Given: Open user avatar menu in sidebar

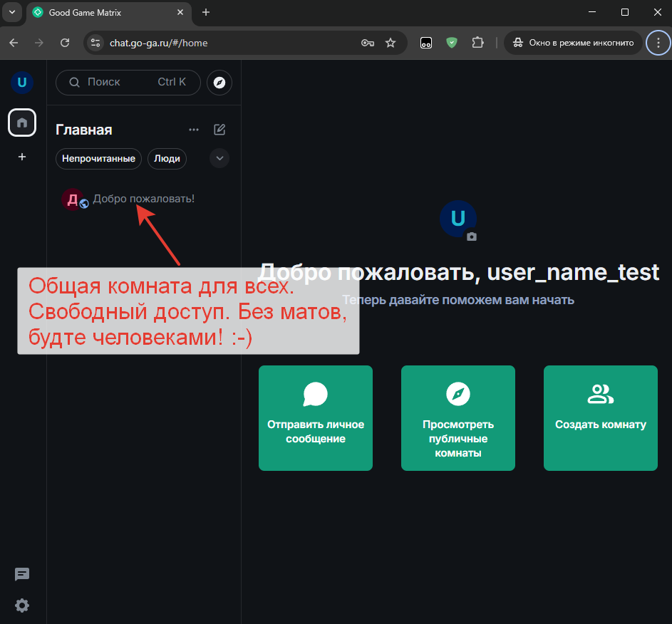Looking at the screenshot, I should 22,82.
